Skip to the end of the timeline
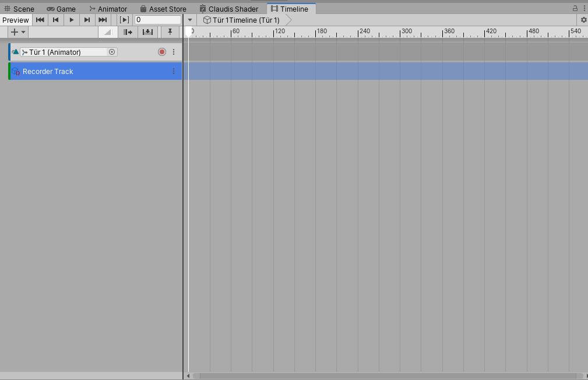588x380 pixels. point(103,20)
